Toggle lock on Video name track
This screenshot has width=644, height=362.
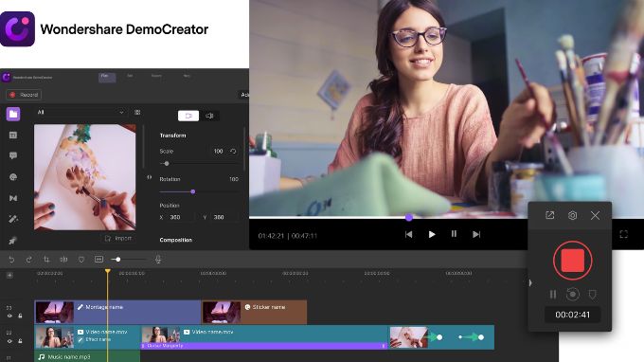(20, 341)
